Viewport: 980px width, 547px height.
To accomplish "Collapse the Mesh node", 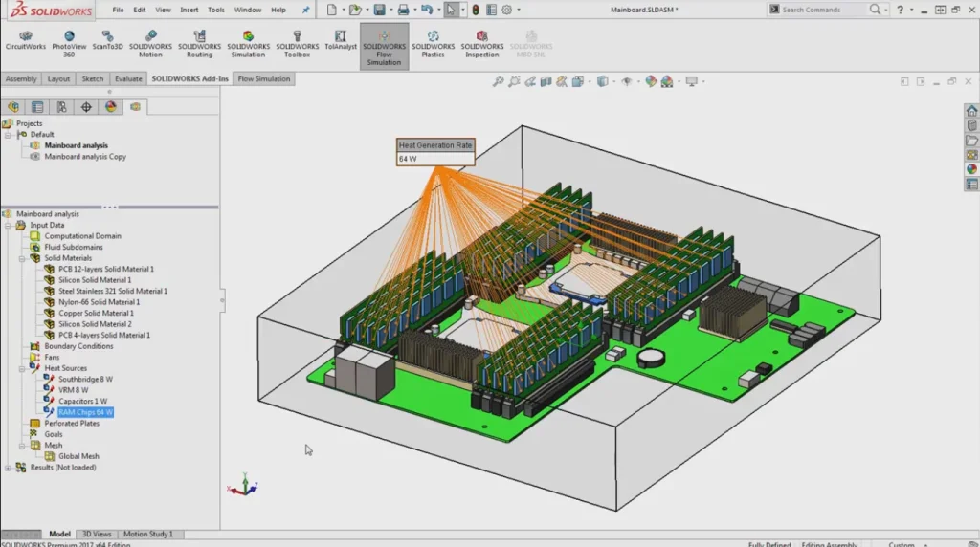I will [x=22, y=446].
